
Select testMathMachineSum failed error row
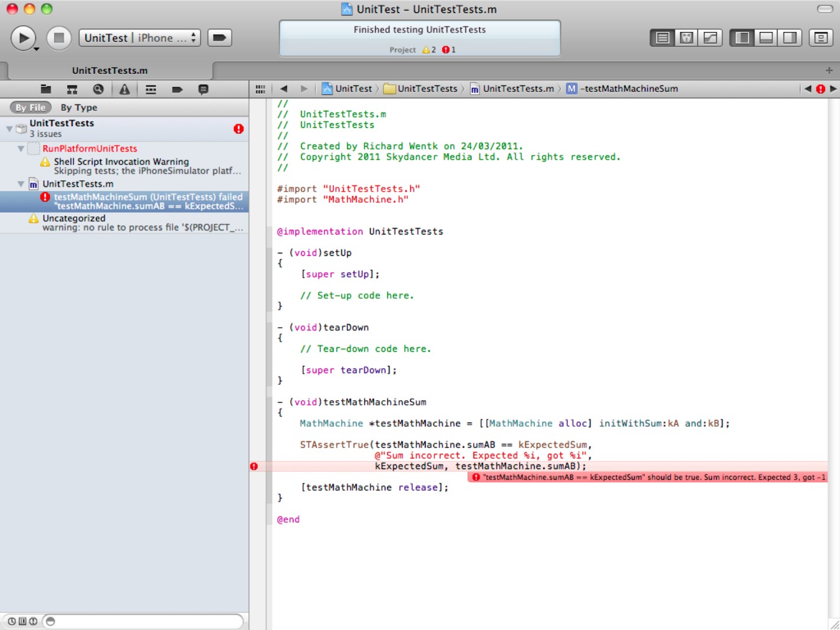click(124, 202)
